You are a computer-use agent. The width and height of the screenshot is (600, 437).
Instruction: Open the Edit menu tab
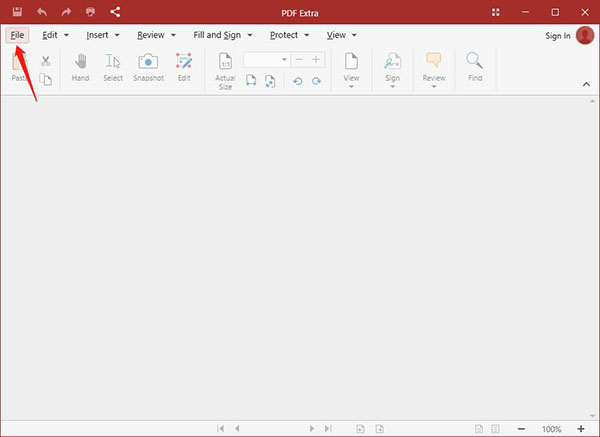[x=50, y=35]
